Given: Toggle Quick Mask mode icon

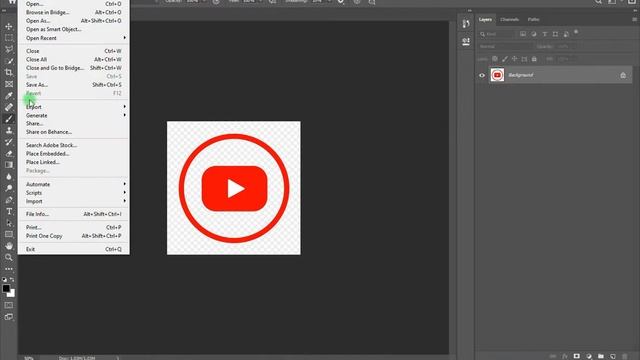Looking at the screenshot, I should (9, 305).
